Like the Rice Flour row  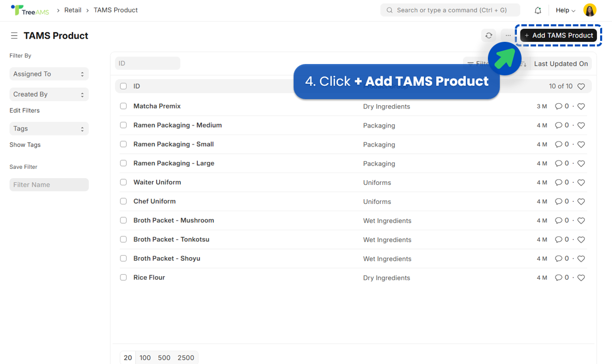(581, 278)
